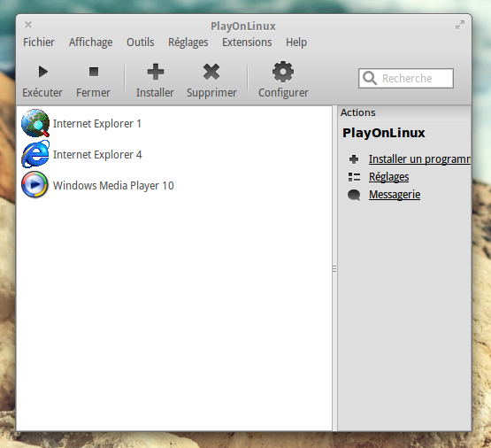Click the window expand arrows icon
Viewport: 491px width, 448px height.
click(460, 25)
